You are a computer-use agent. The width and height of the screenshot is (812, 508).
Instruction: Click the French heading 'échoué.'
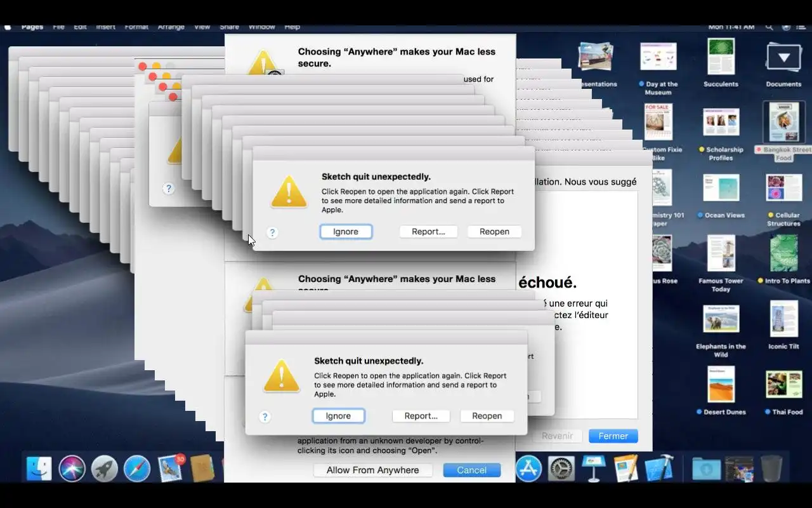coord(547,283)
